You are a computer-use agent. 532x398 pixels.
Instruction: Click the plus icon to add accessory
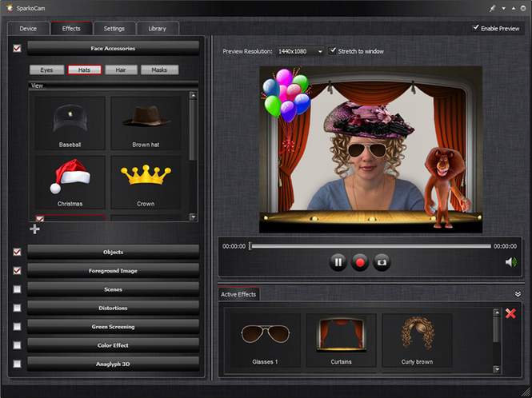tap(34, 229)
